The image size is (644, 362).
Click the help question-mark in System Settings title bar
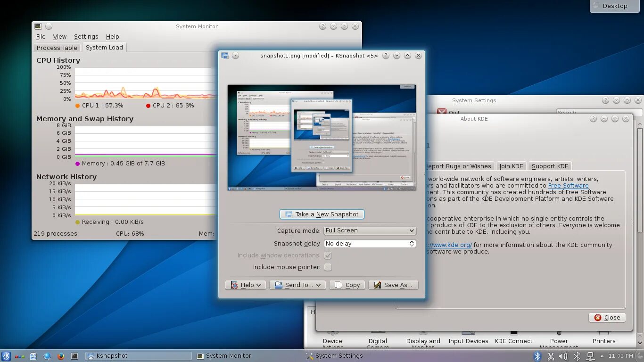605,100
